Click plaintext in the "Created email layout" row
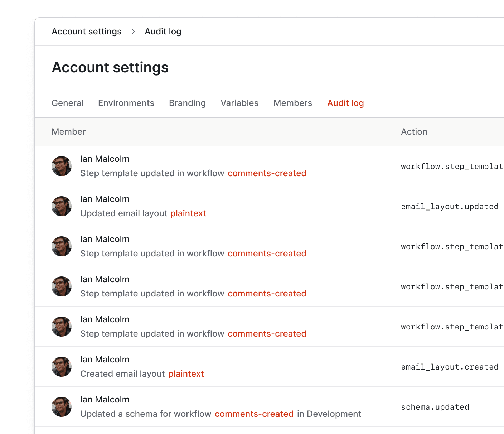 [186, 374]
